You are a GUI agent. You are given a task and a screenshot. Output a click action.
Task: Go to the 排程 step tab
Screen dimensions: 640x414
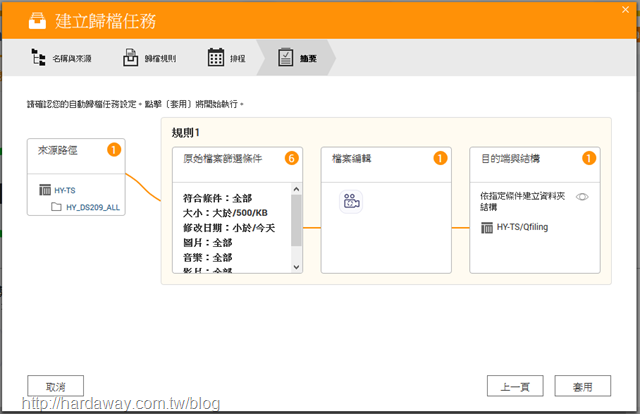point(227,58)
